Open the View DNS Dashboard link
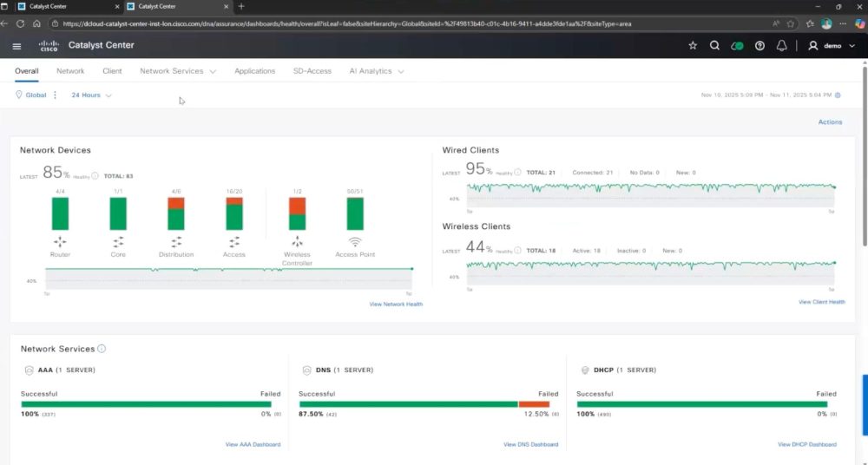Image resolution: width=868 pixels, height=465 pixels. [531, 444]
